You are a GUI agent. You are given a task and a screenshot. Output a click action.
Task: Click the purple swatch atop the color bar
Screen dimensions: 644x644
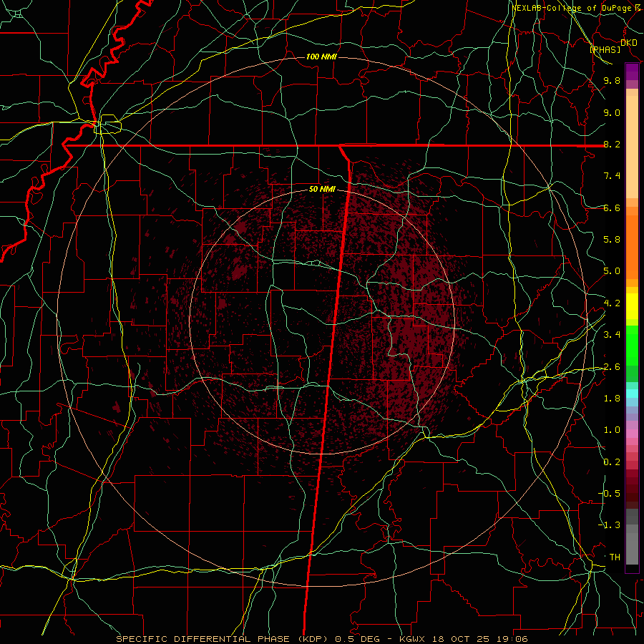[632, 72]
